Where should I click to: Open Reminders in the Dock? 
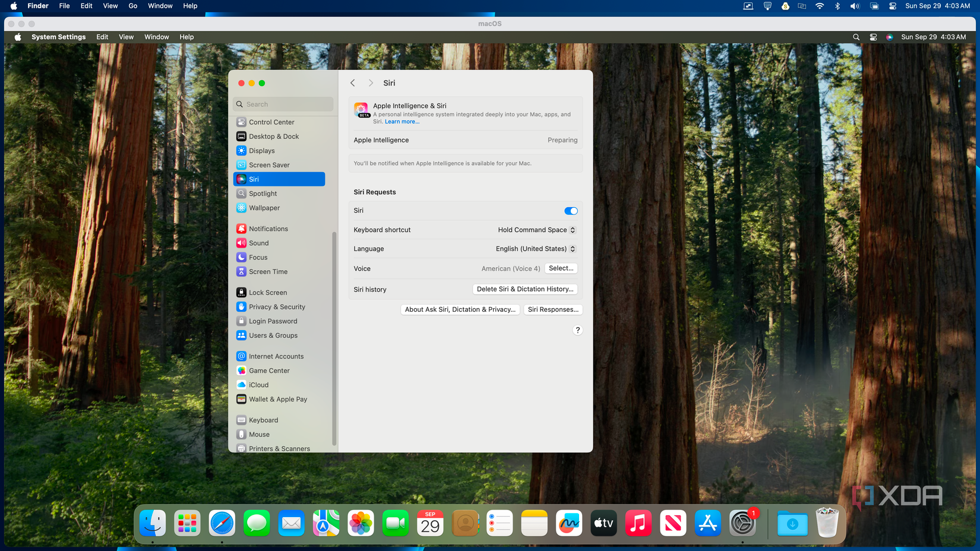click(500, 523)
